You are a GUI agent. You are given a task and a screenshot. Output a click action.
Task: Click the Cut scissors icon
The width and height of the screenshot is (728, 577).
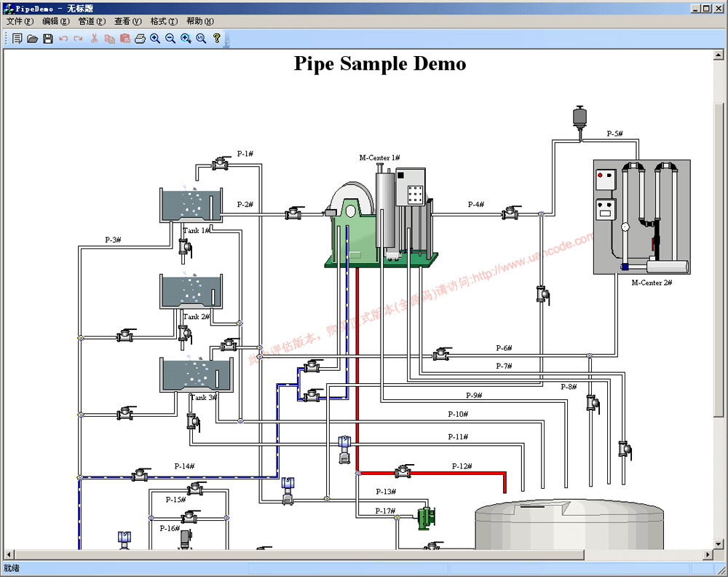click(x=94, y=39)
